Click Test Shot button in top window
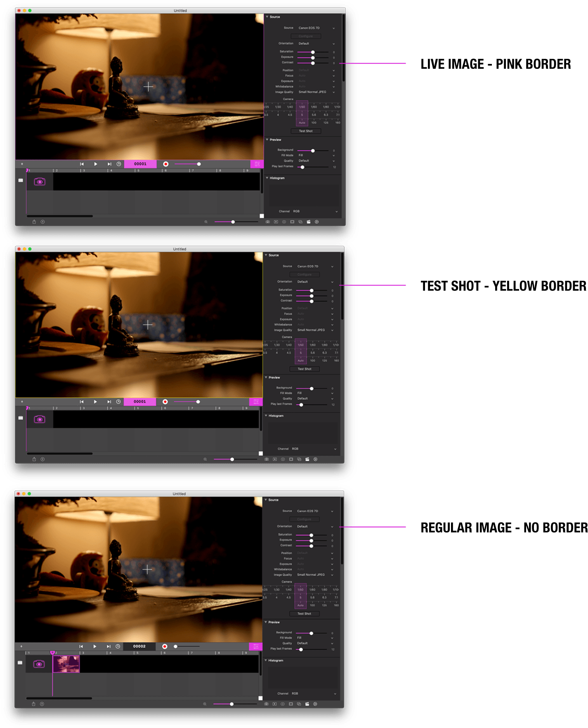The height and width of the screenshot is (728, 588). click(x=306, y=131)
